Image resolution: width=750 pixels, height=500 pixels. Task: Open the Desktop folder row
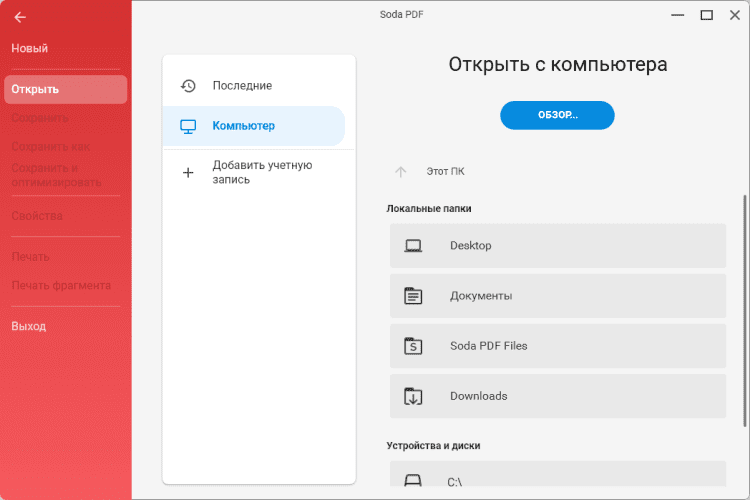558,245
